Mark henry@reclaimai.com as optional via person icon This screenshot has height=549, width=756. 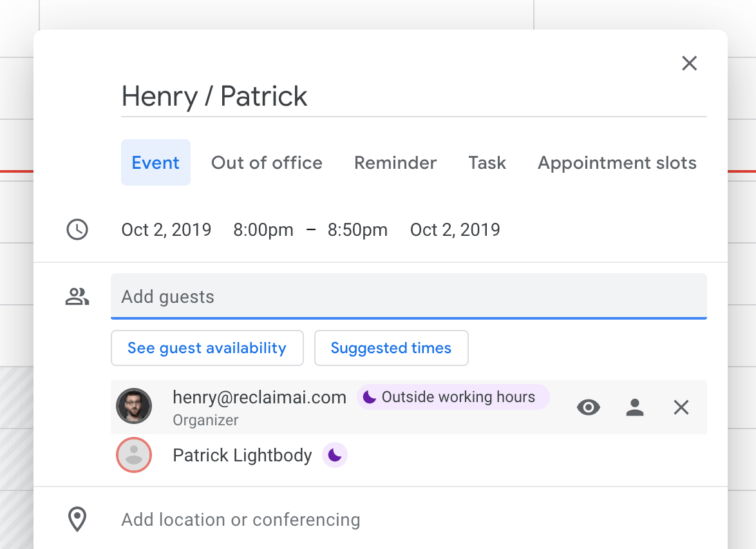(x=635, y=407)
